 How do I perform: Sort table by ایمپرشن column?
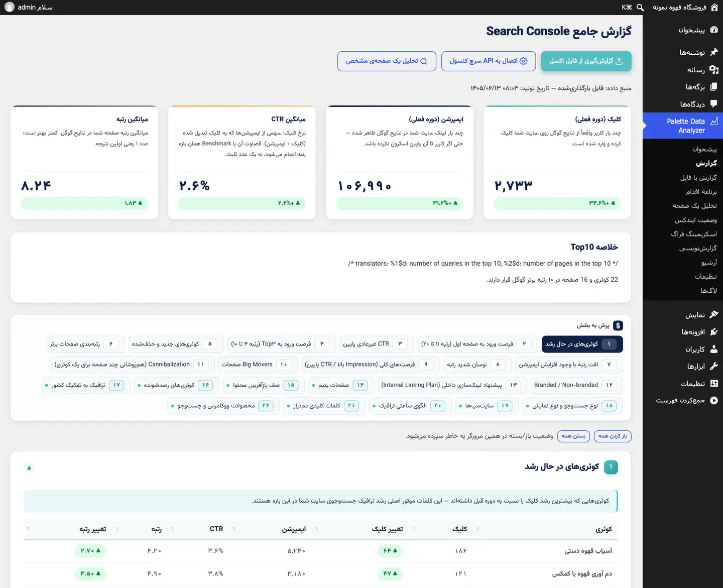pyautogui.click(x=294, y=529)
